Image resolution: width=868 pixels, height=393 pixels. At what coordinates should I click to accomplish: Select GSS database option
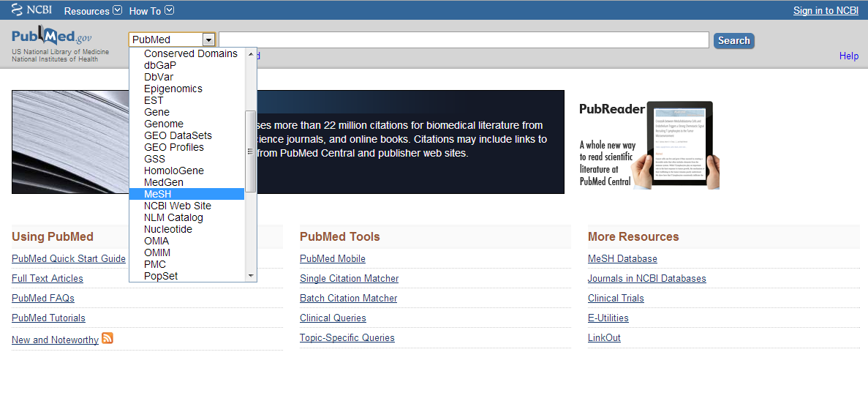(x=154, y=159)
